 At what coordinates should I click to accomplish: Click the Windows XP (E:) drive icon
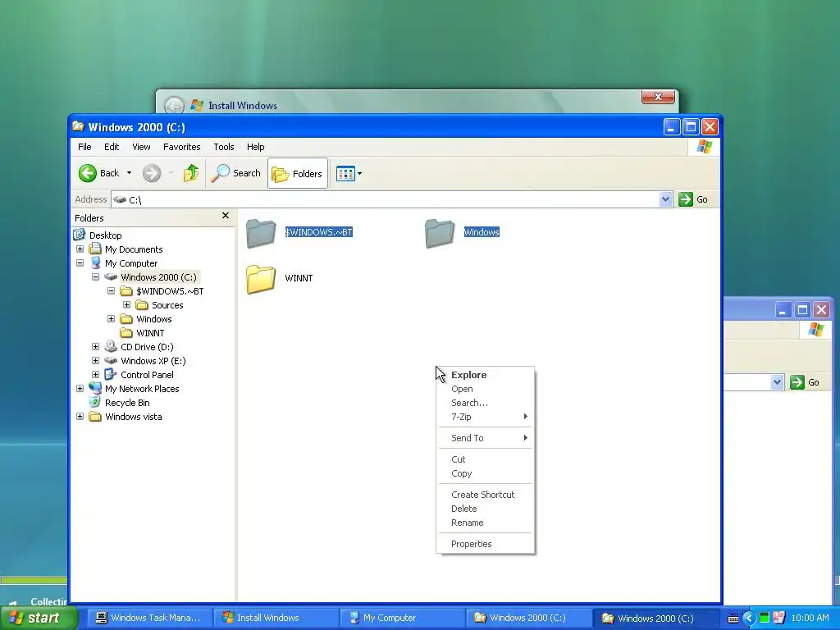(x=111, y=361)
